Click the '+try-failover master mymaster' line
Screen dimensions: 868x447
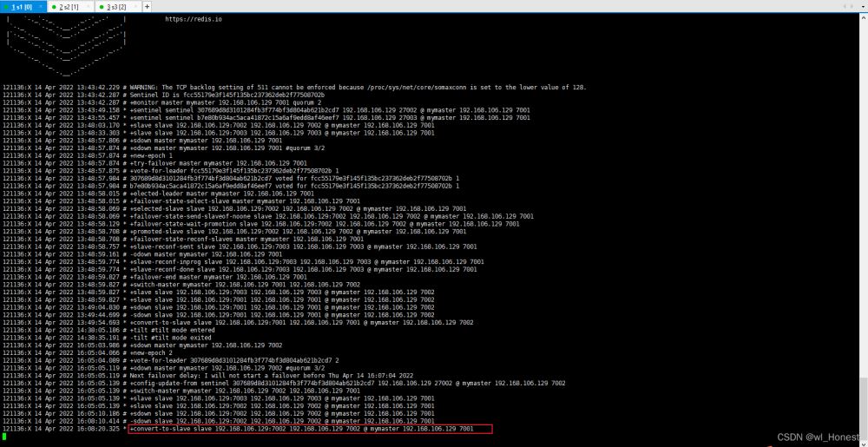(155, 163)
